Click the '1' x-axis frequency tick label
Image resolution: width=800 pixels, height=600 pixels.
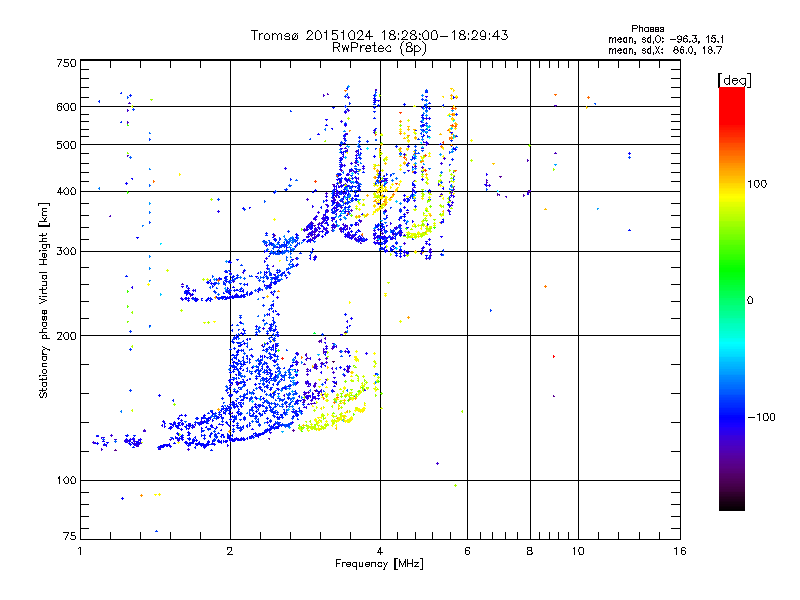click(x=80, y=551)
